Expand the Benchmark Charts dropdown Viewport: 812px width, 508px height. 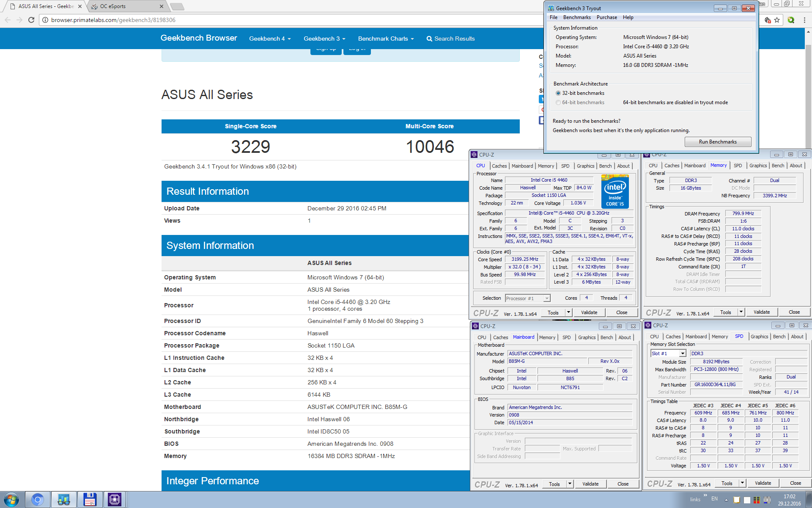click(386, 39)
